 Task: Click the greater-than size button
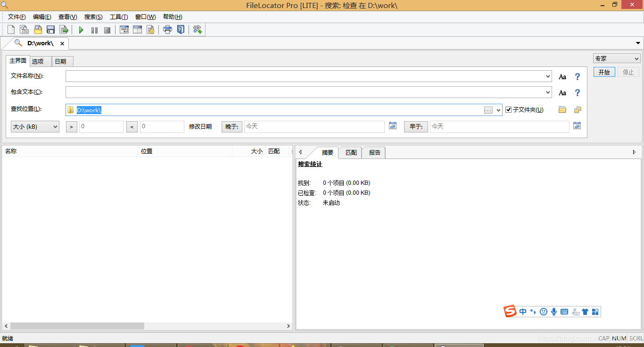click(72, 127)
